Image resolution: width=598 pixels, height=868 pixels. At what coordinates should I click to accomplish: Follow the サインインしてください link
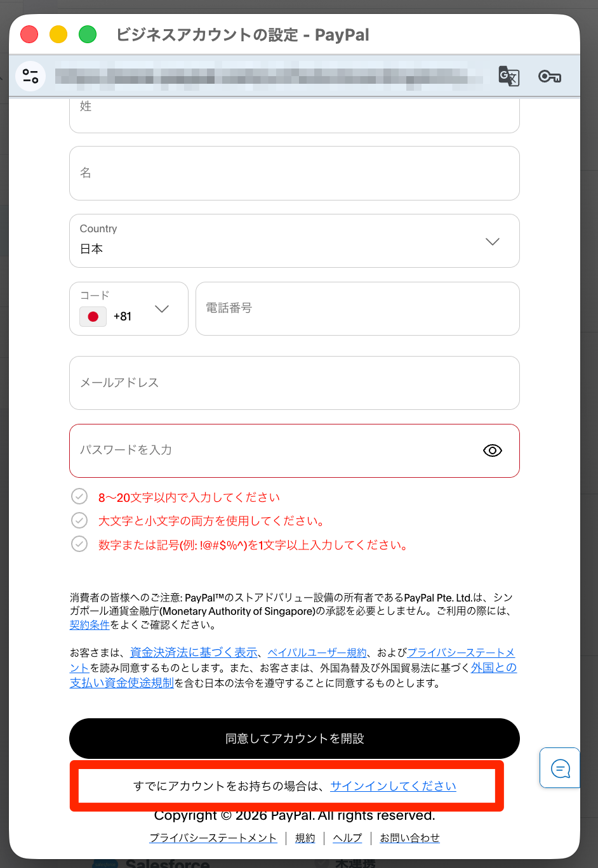click(393, 786)
